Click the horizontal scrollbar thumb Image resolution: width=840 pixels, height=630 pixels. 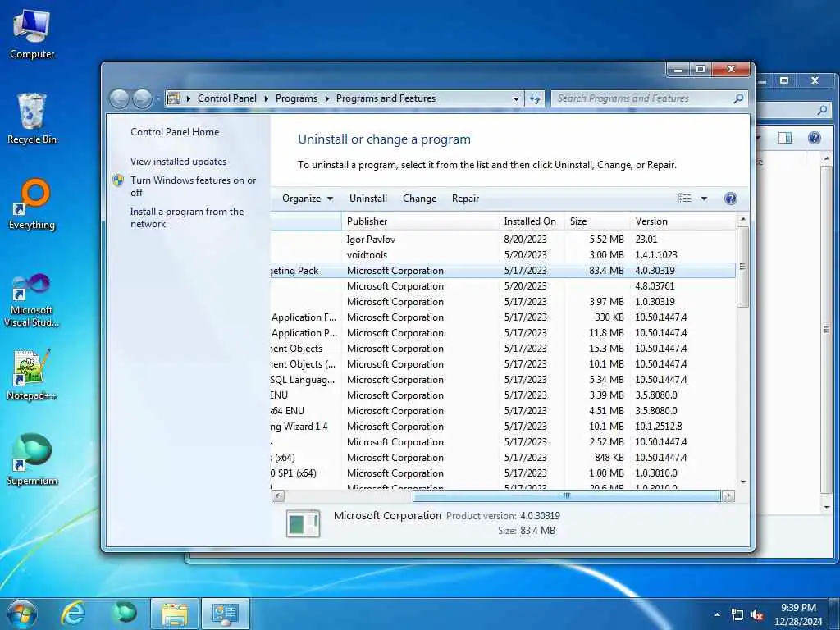(567, 496)
